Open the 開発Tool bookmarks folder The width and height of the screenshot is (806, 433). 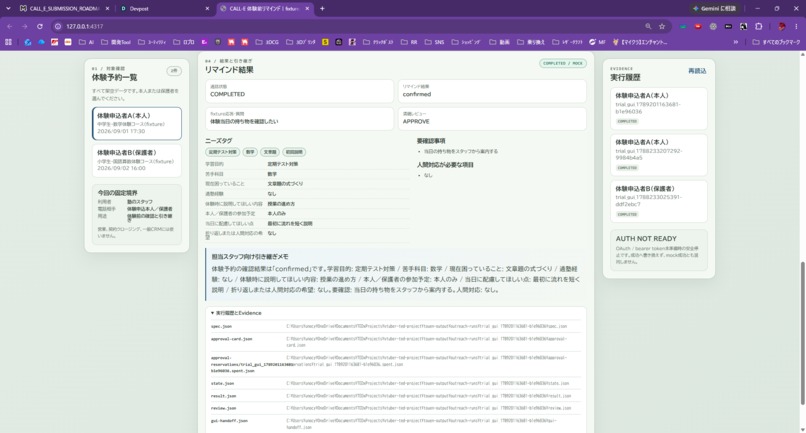[116, 42]
